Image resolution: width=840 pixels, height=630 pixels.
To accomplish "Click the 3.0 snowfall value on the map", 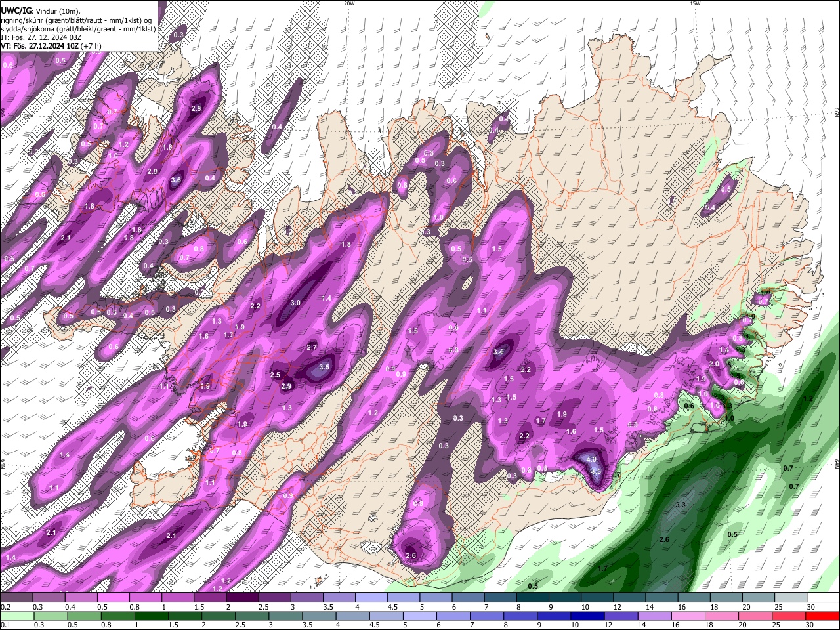I will click(295, 303).
